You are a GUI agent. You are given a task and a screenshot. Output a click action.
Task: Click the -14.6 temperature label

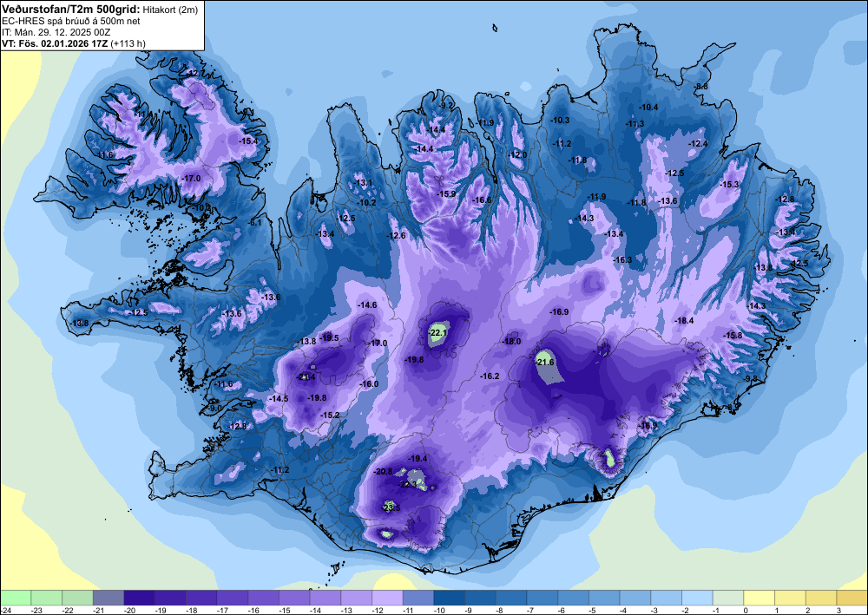tap(367, 304)
